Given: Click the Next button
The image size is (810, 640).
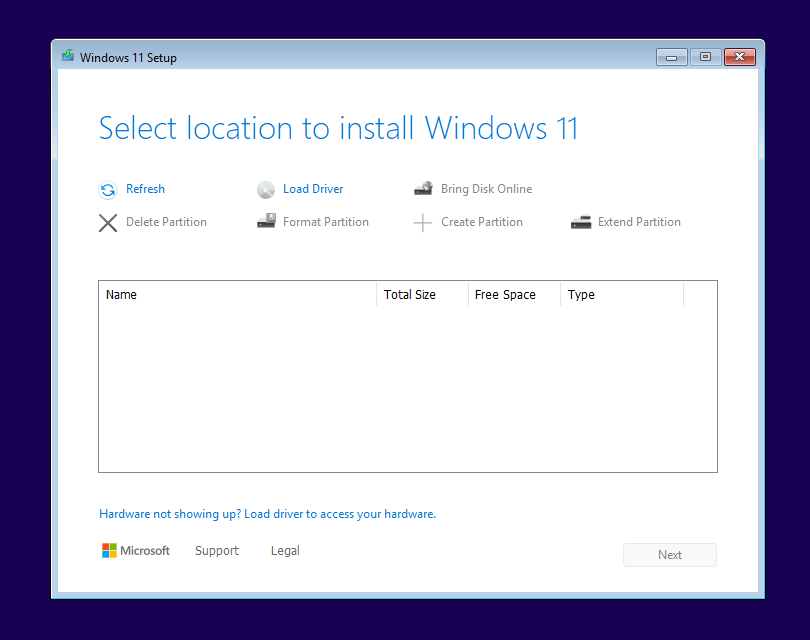Looking at the screenshot, I should pyautogui.click(x=669, y=555).
